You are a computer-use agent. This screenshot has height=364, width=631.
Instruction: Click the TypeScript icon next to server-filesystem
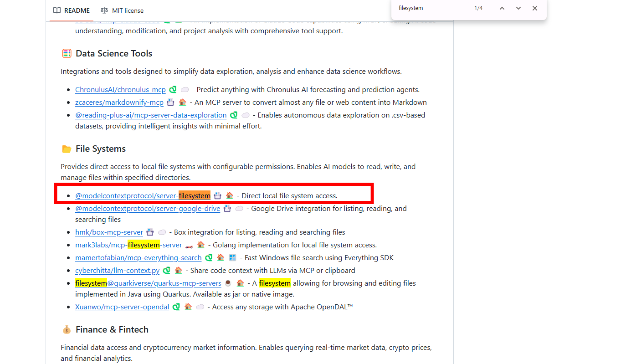tap(218, 196)
